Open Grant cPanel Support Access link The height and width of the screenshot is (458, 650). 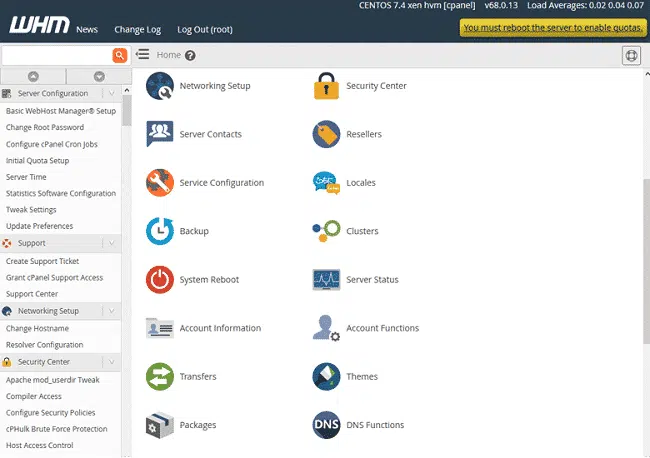tap(54, 278)
